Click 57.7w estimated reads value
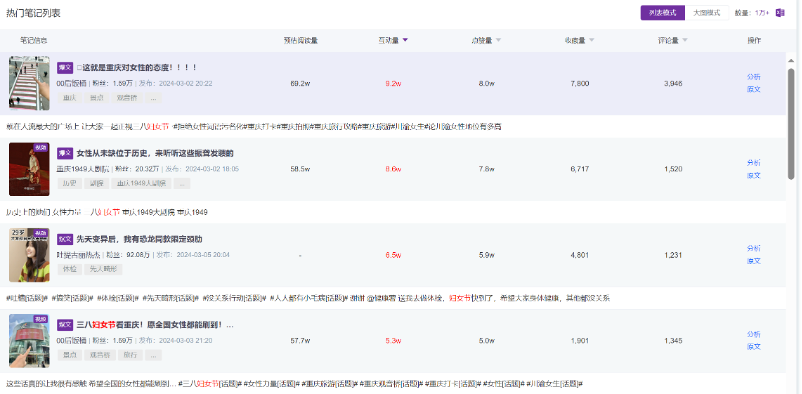 tap(300, 341)
